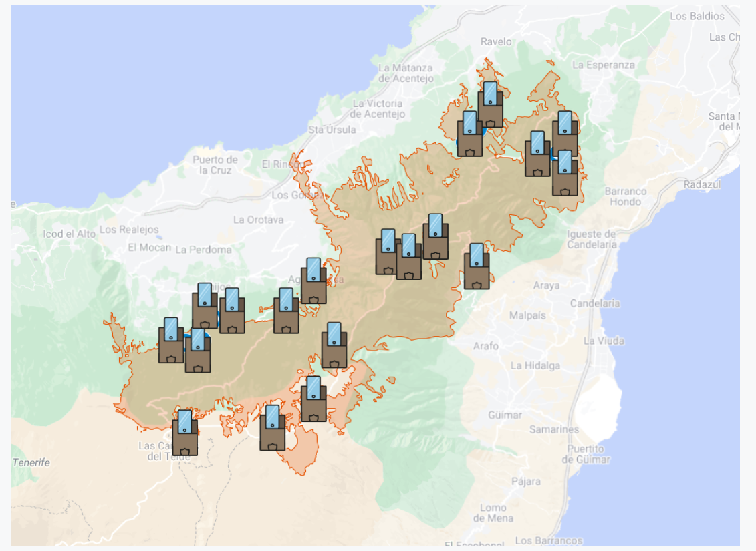
Task: Select the La Matanza de Acentejo label
Action: 405,73
